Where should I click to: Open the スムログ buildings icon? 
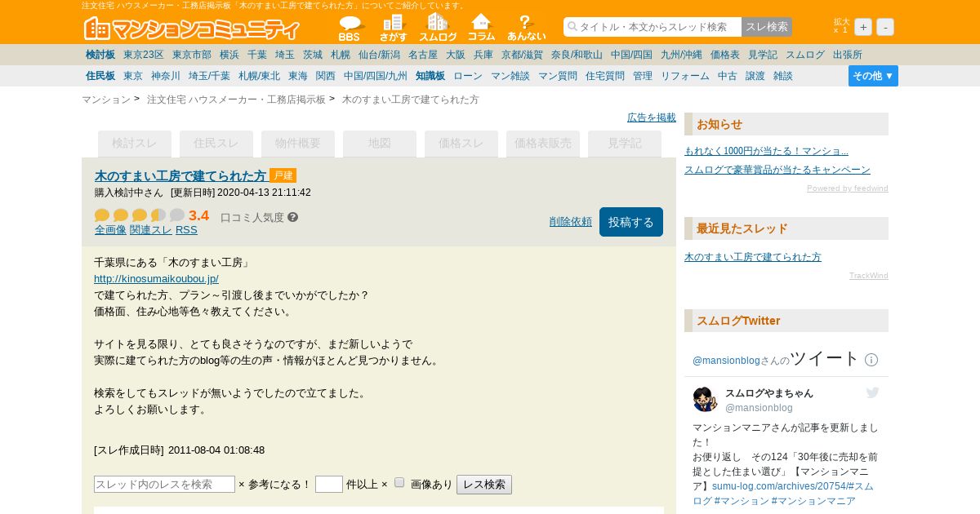[438, 29]
